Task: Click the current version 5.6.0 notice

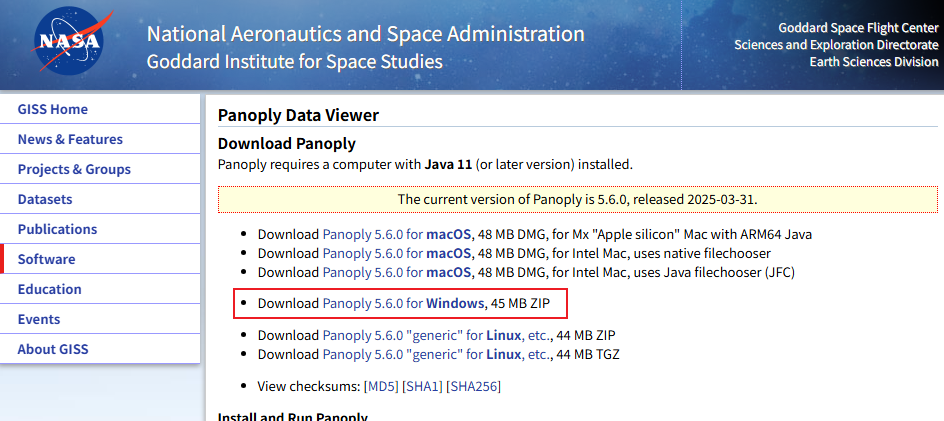Action: (x=577, y=199)
